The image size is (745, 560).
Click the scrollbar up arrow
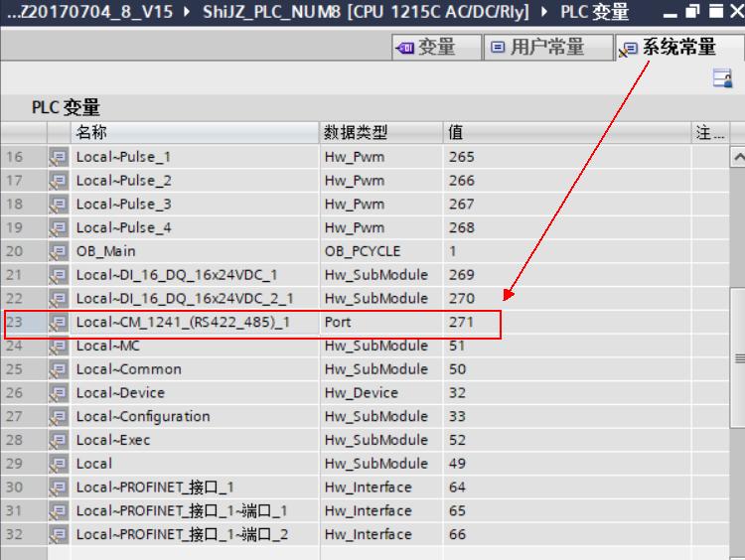point(737,157)
